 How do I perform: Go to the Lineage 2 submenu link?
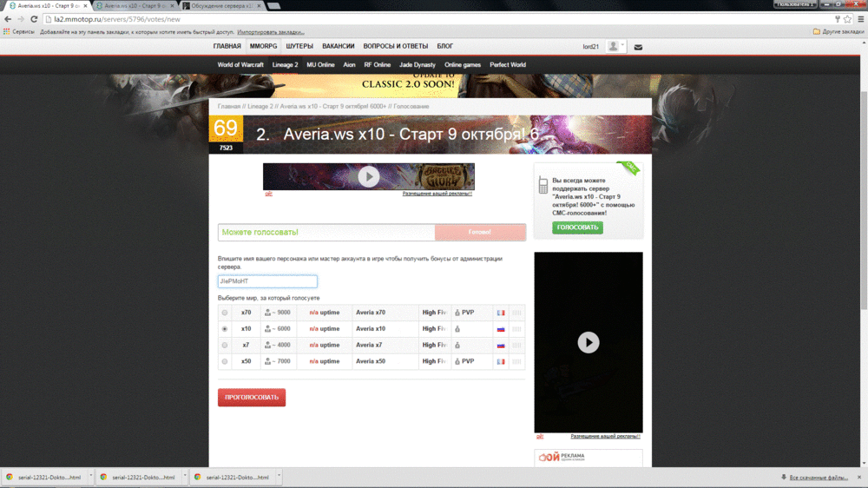point(285,65)
